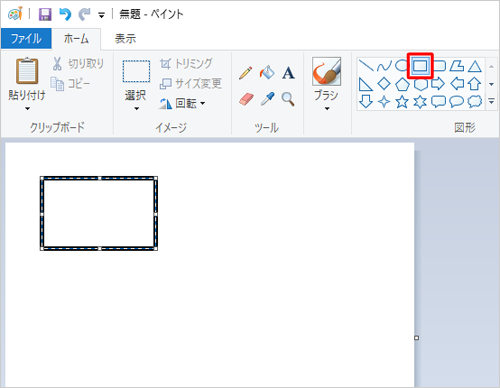Viewport: 500px width, 388px height.
Task: Select the Four-point star shape
Action: pyautogui.click(x=384, y=101)
